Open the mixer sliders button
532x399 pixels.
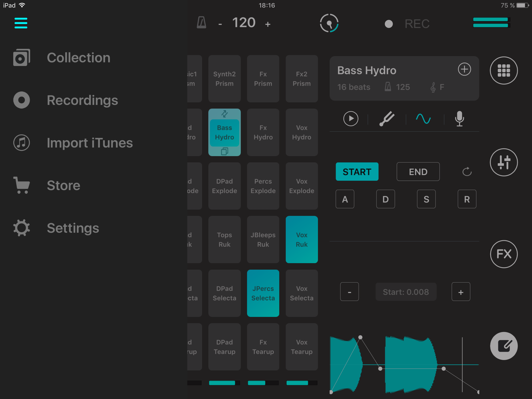click(503, 162)
